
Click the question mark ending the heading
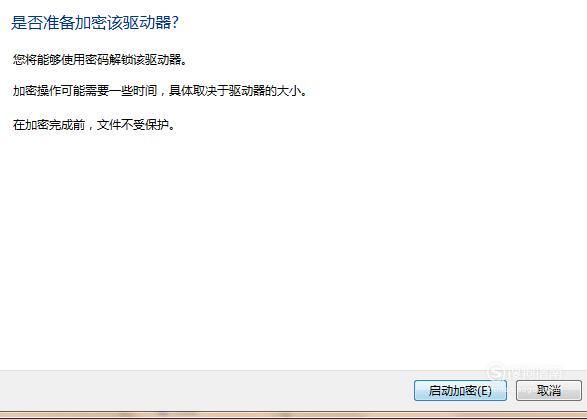coord(174,23)
